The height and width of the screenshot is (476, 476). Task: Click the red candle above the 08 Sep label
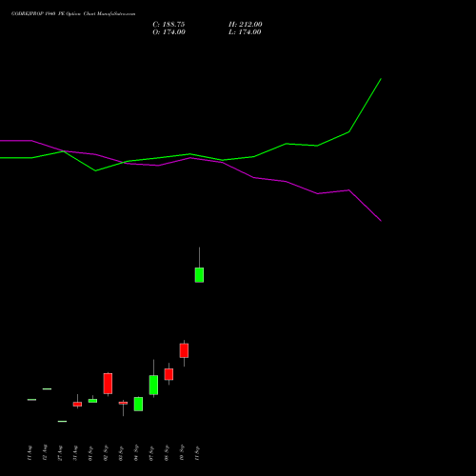click(169, 374)
